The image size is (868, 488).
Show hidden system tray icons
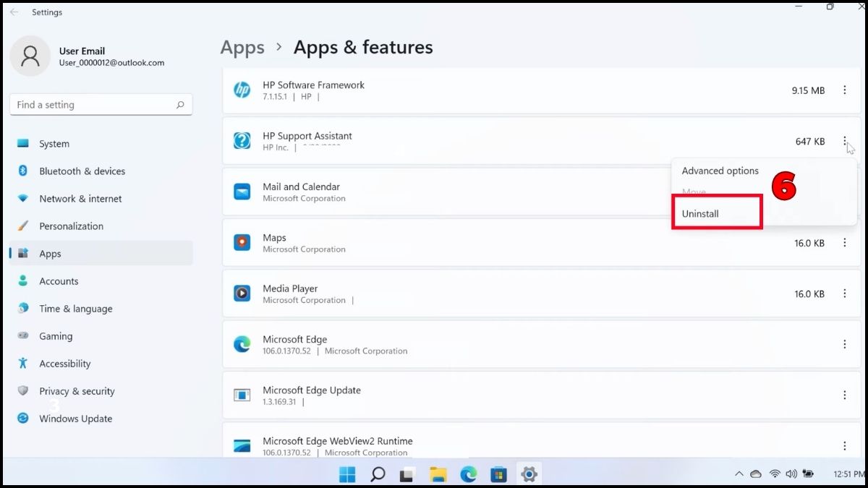coord(739,474)
